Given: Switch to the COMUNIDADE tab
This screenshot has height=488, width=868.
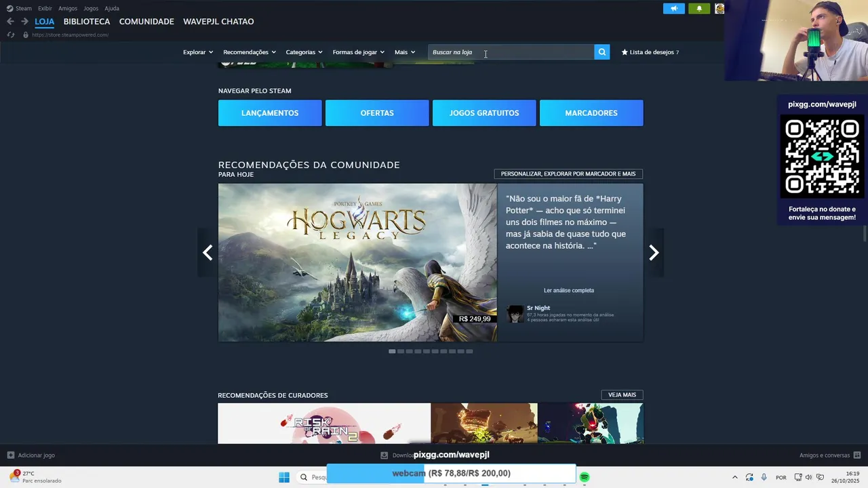Looking at the screenshot, I should point(146,22).
